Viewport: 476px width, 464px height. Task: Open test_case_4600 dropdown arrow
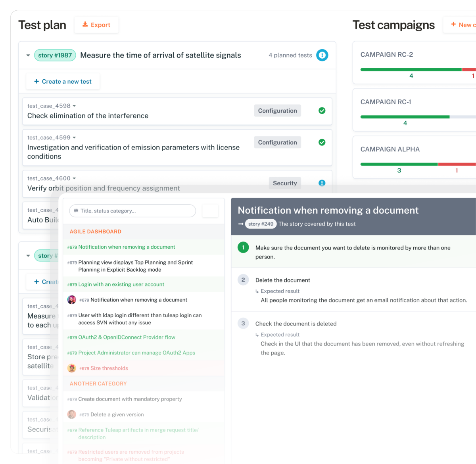click(x=74, y=178)
